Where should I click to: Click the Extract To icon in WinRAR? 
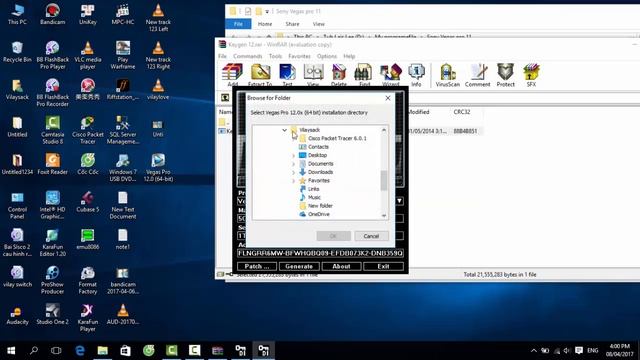260,75
